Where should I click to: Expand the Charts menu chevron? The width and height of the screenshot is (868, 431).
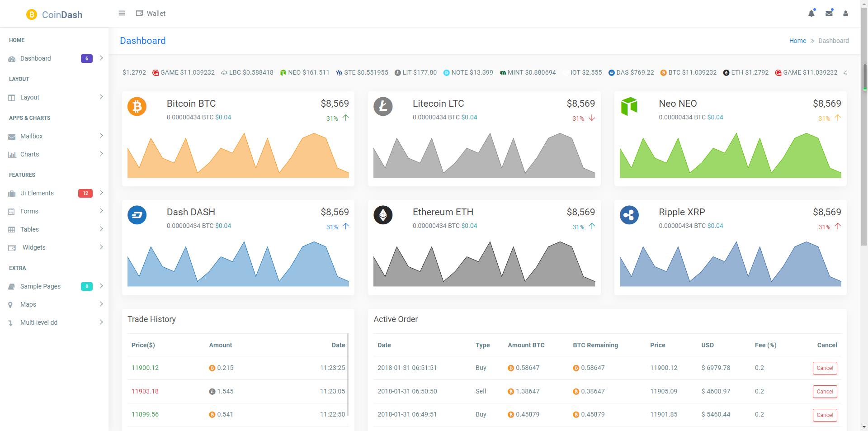pyautogui.click(x=101, y=154)
